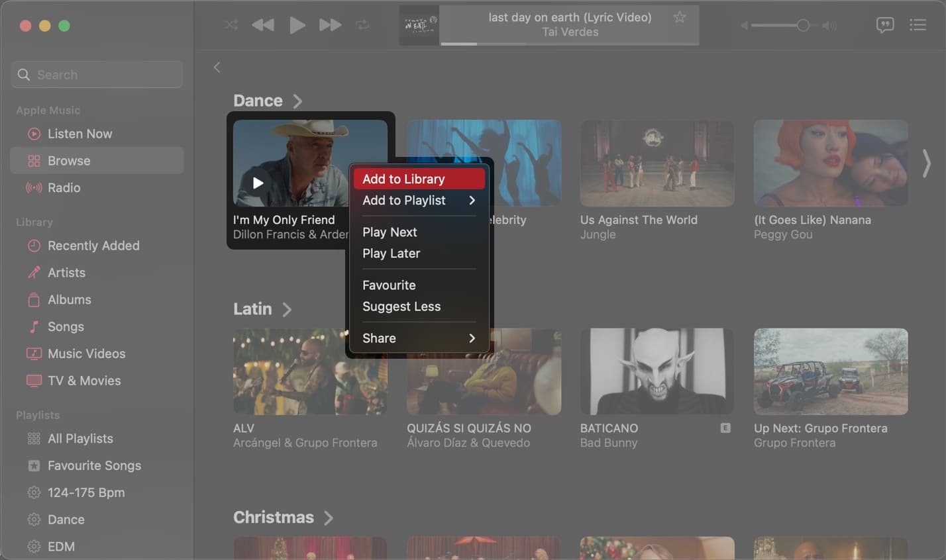Viewport: 946px width, 560px height.
Task: Show next Dance videos with right arrow
Action: [926, 163]
